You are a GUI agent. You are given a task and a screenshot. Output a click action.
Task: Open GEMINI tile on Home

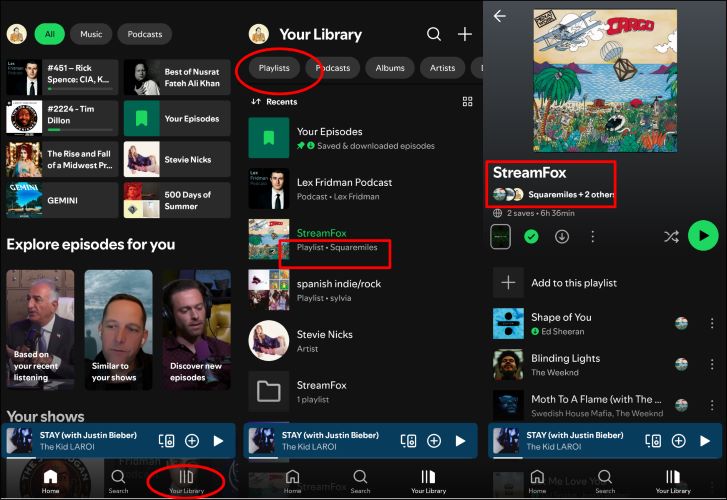(x=62, y=200)
